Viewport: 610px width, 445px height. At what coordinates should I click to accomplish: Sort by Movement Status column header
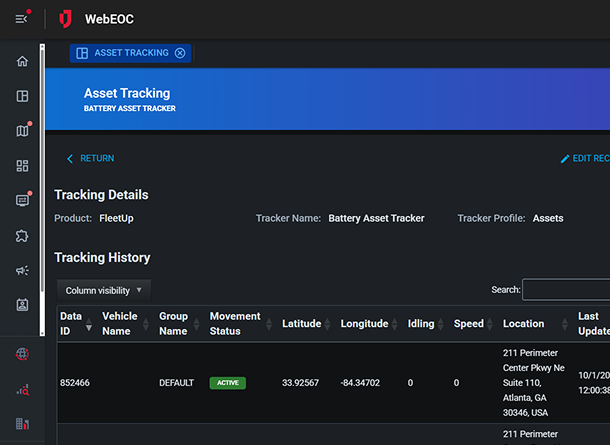234,324
